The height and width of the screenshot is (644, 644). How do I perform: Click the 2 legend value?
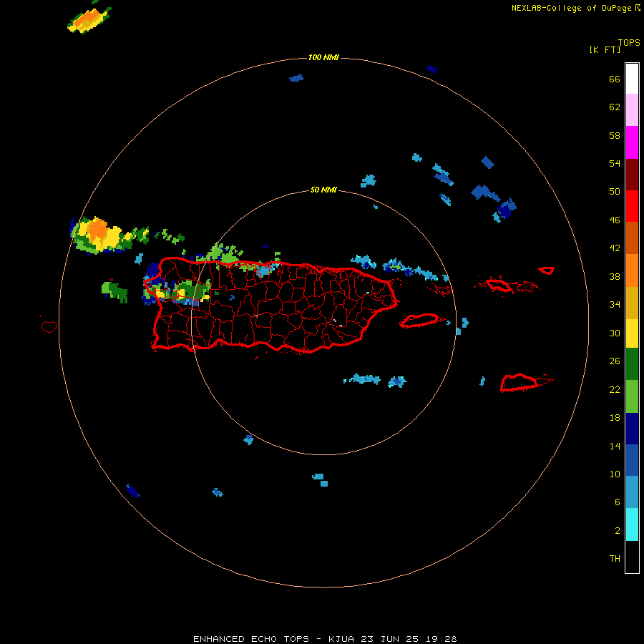pyautogui.click(x=618, y=531)
